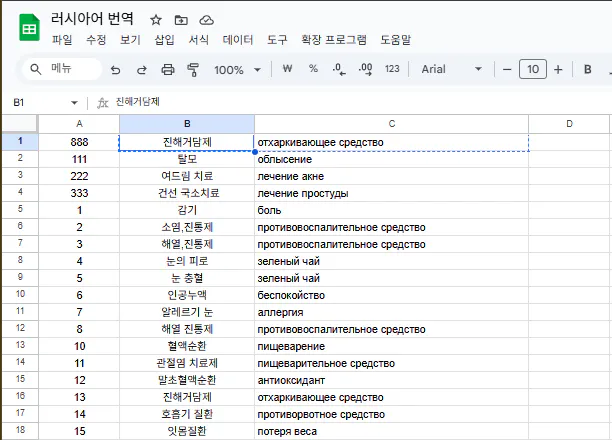Click cell containing облысение
Viewport: 612px width, 440px height.
(x=391, y=159)
